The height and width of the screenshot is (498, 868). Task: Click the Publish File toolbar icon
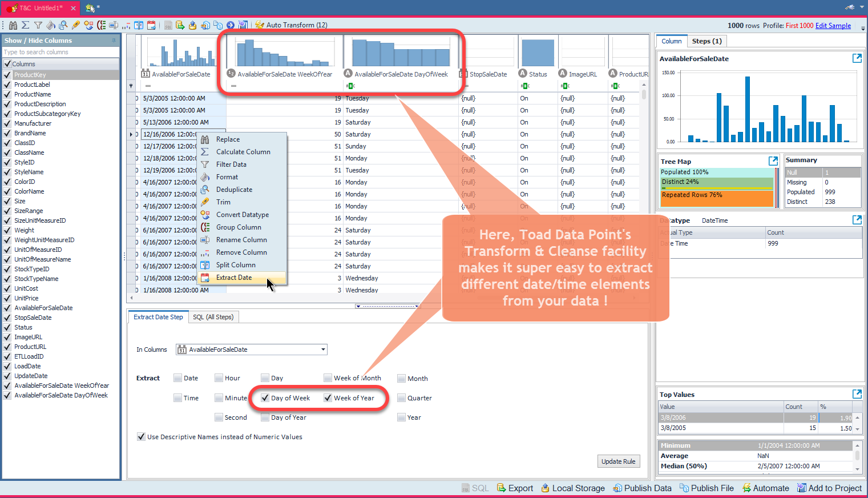[x=218, y=25]
